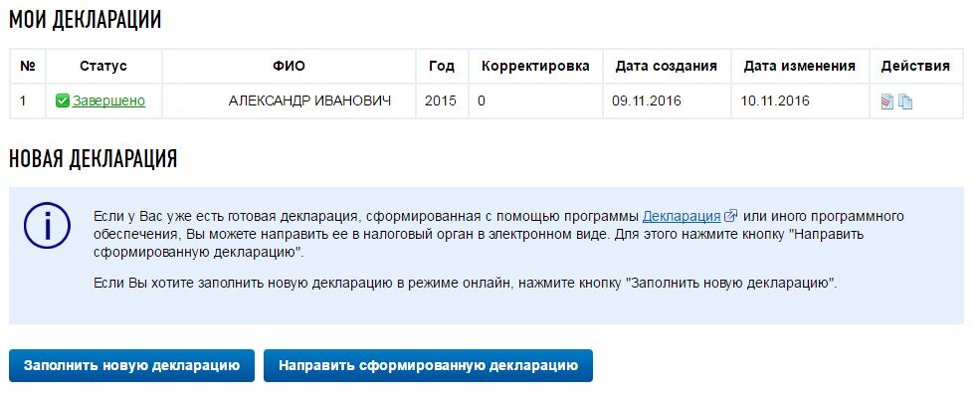The width and height of the screenshot is (980, 398).
Task: Click the external link icon beside Декларация
Action: pos(731,216)
